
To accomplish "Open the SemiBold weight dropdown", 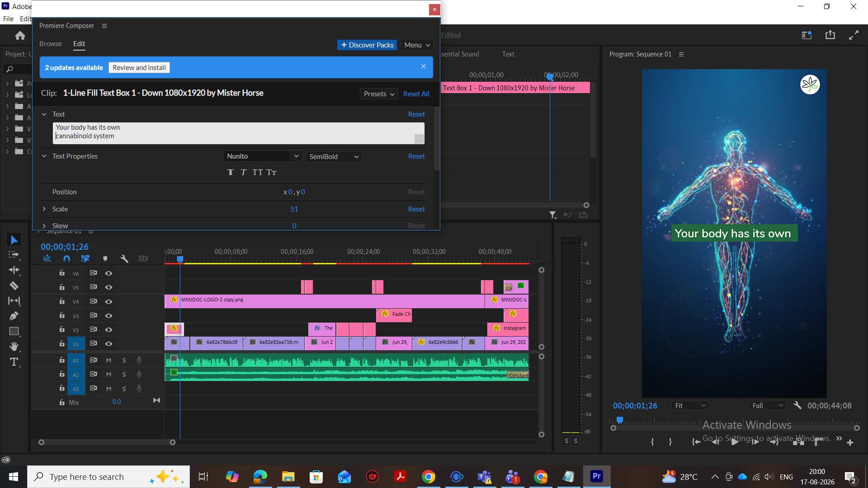I will coord(334,156).
